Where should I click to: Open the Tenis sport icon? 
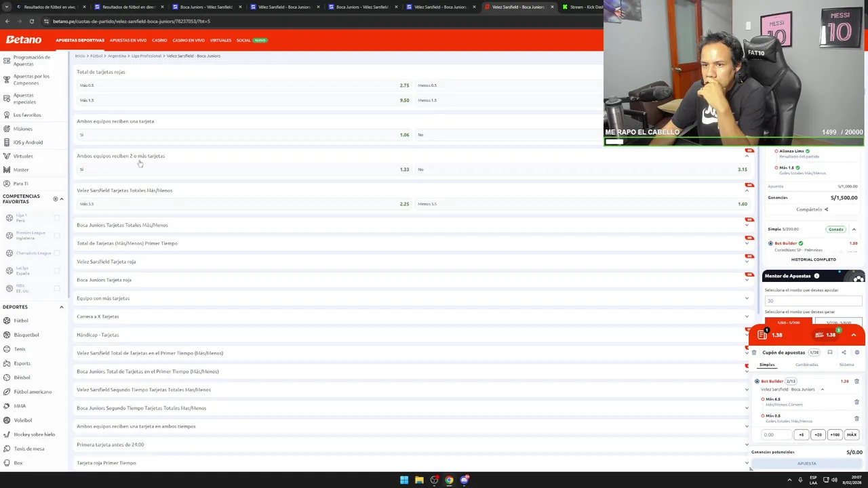coord(7,349)
